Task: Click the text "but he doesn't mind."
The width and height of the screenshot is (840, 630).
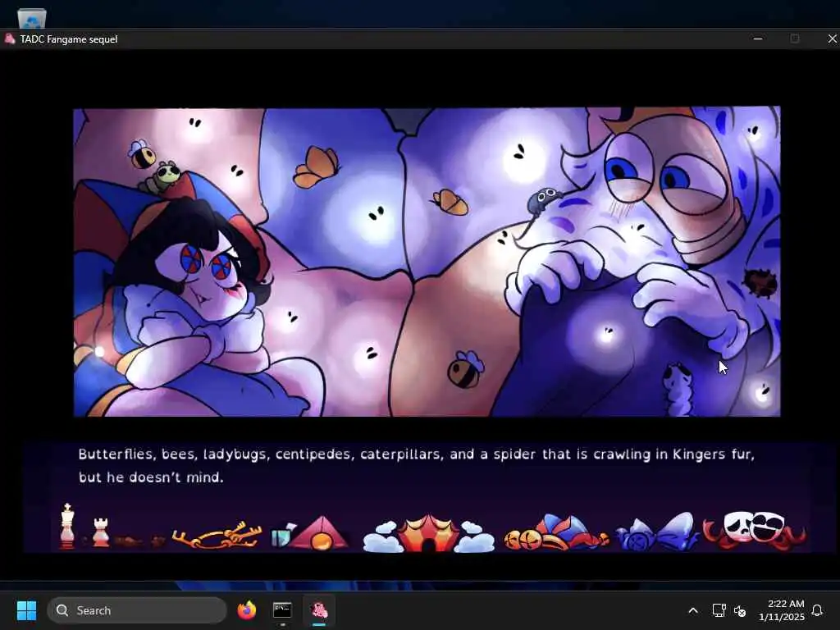Action: point(151,477)
